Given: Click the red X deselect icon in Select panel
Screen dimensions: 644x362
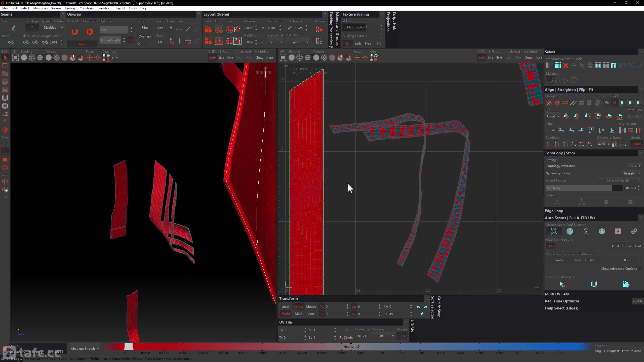Looking at the screenshot, I should click(x=566, y=66).
